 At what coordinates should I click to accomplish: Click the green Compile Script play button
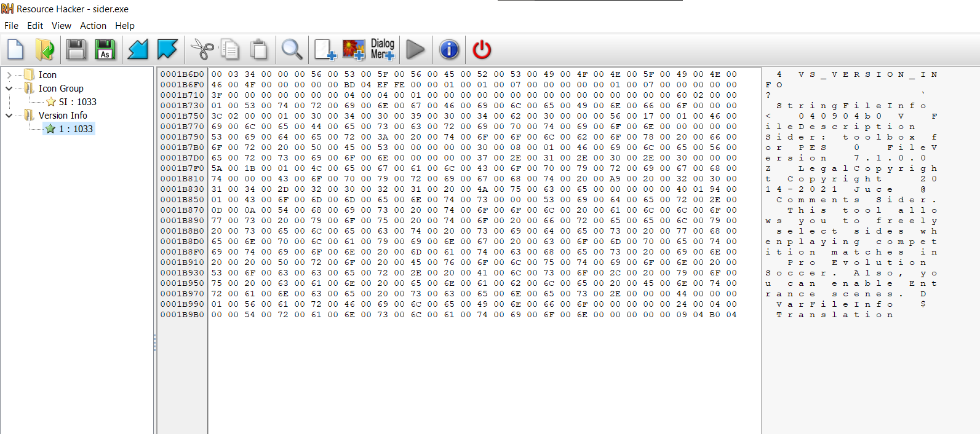pos(416,50)
